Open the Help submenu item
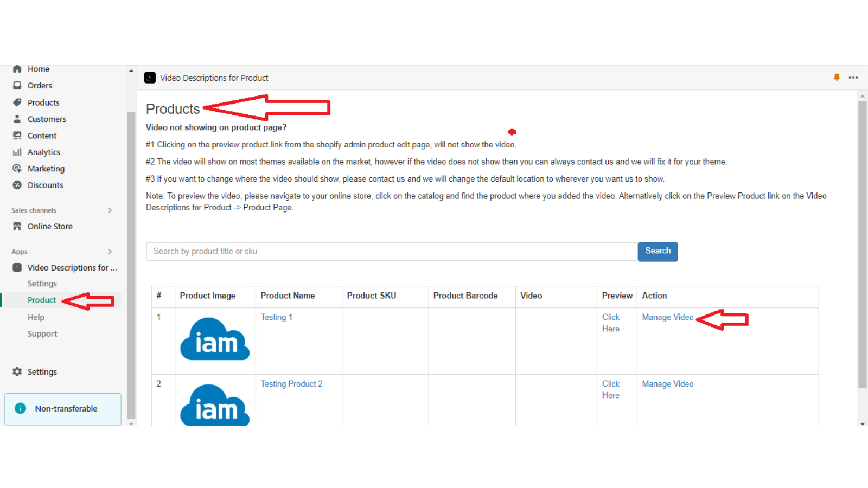868x488 pixels. point(36,317)
